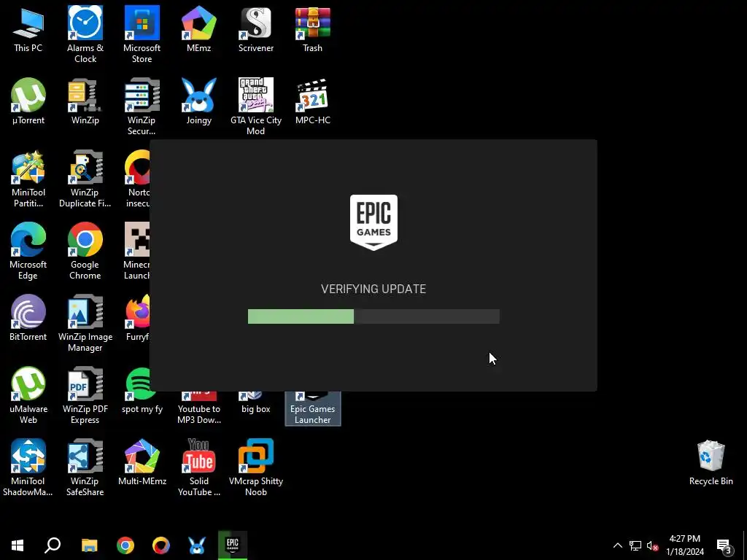Switch to Epic Games taskbar button
747x560 pixels.
tap(233, 545)
